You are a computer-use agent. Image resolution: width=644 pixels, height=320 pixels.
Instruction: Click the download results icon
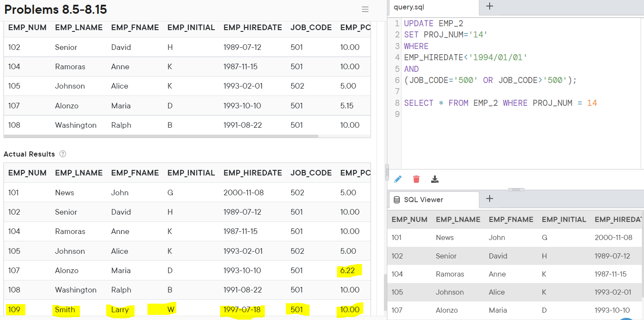435,179
